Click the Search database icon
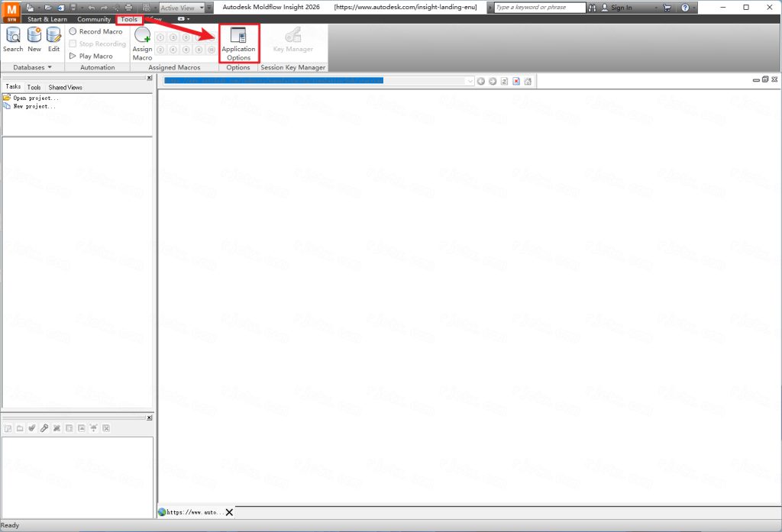Viewport: 782px width, 532px height. point(13,40)
